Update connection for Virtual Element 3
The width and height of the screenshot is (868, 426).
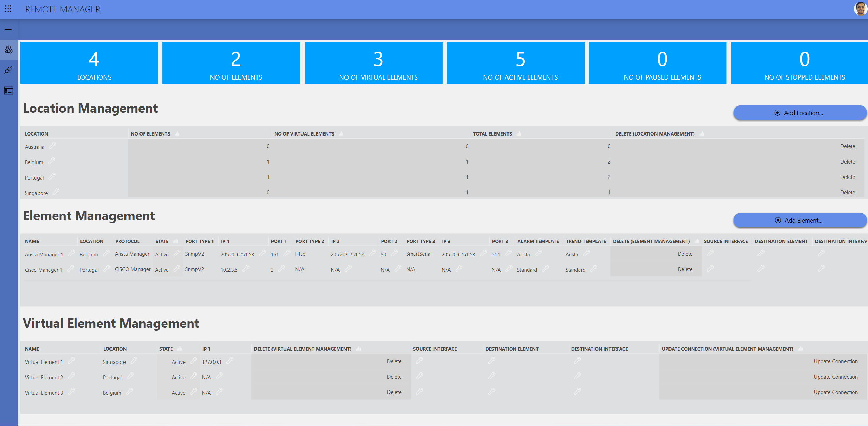pos(836,392)
